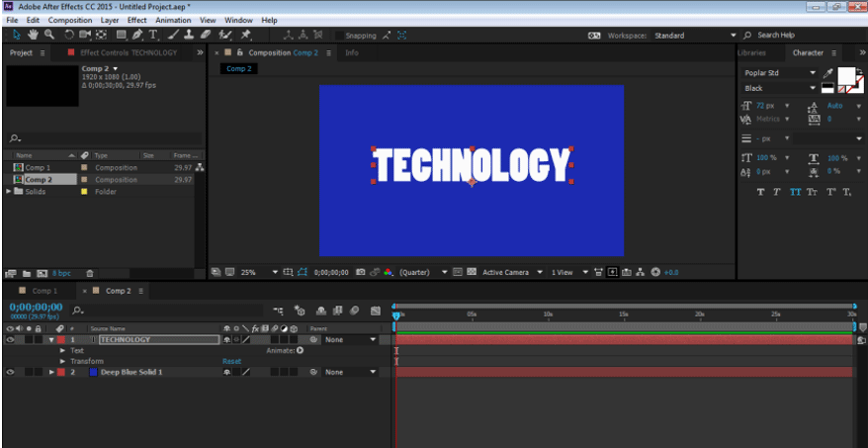Select the Selection arrow tool
This screenshot has width=868, height=448.
click(x=16, y=35)
